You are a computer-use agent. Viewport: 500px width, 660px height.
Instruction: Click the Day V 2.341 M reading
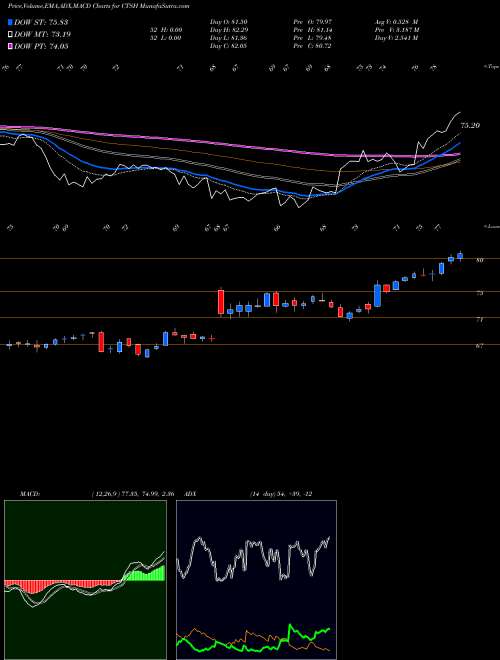point(396,38)
